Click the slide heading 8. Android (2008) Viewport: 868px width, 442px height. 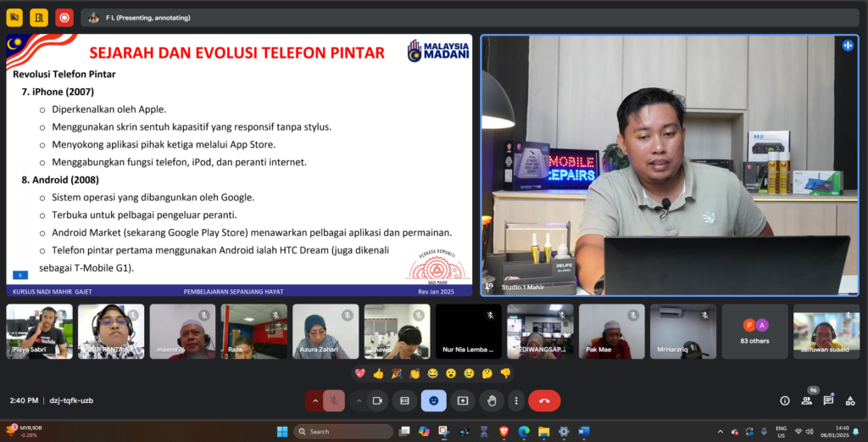pos(60,180)
